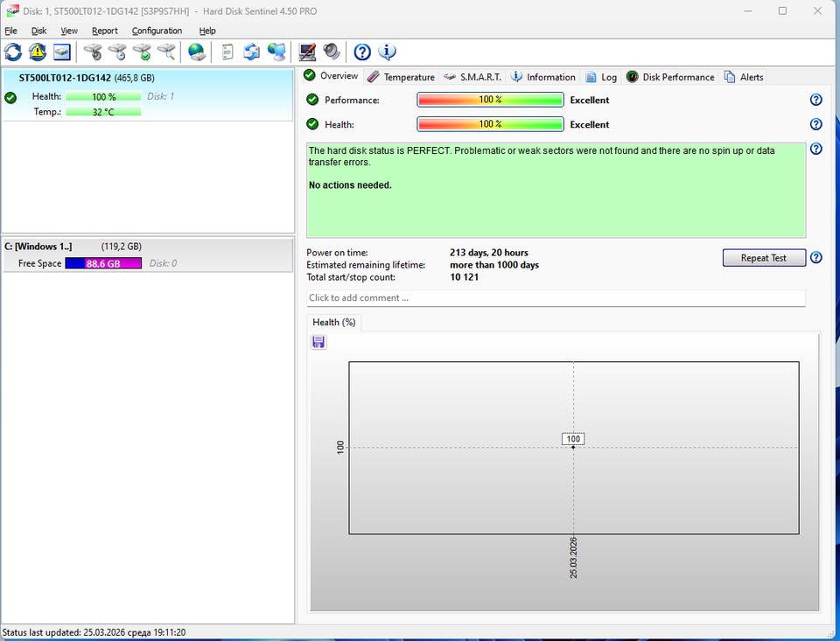Open the Report menu

click(104, 31)
